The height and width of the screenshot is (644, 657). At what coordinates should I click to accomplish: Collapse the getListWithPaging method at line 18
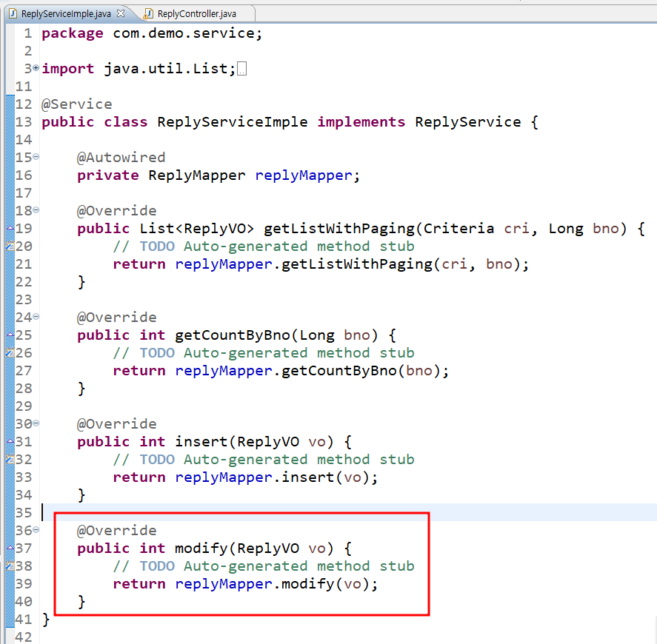pos(36,209)
